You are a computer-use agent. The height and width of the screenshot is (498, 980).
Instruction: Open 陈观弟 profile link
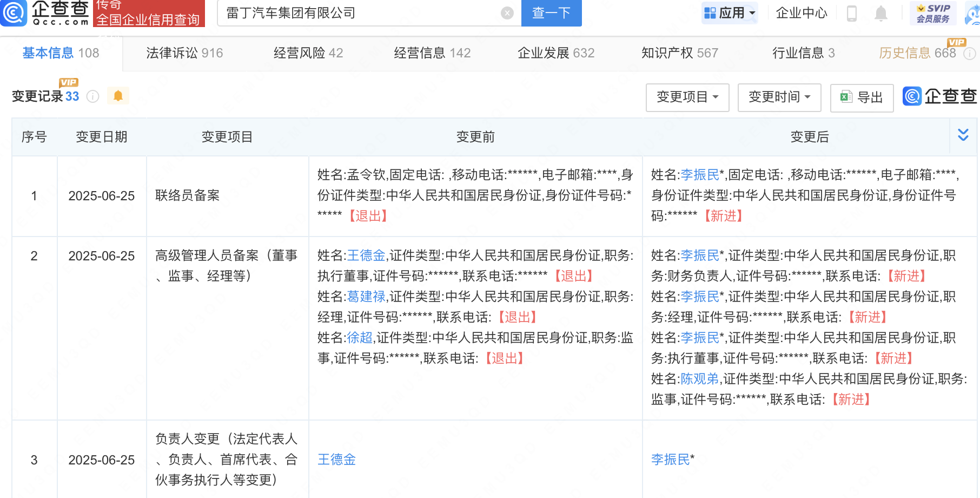click(x=700, y=379)
